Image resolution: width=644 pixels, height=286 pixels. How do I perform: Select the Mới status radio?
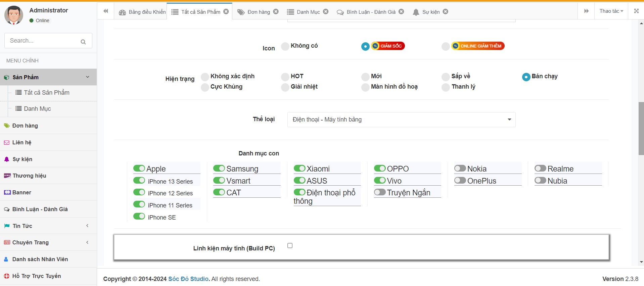(365, 77)
